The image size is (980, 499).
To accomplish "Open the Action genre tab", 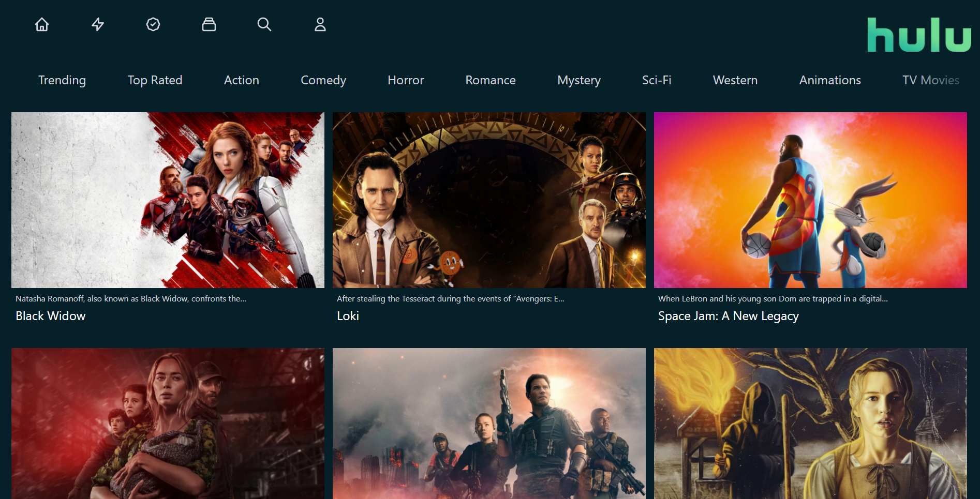I will coord(242,80).
